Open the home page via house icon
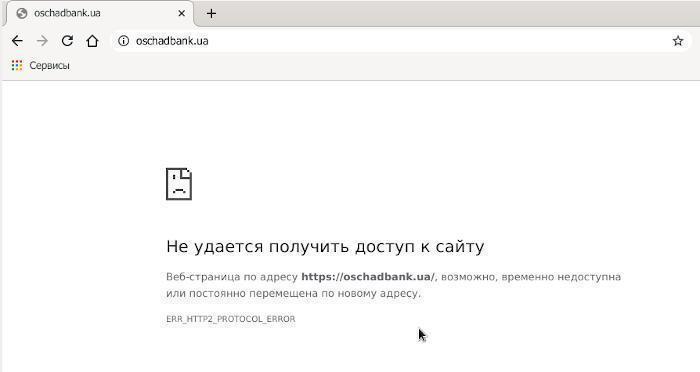700x372 pixels. pos(92,41)
